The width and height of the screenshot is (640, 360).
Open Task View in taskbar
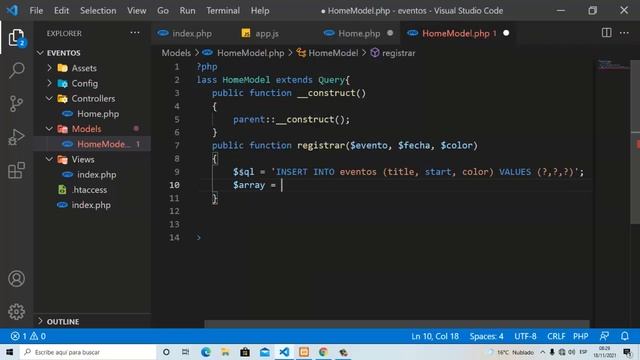(x=186, y=352)
